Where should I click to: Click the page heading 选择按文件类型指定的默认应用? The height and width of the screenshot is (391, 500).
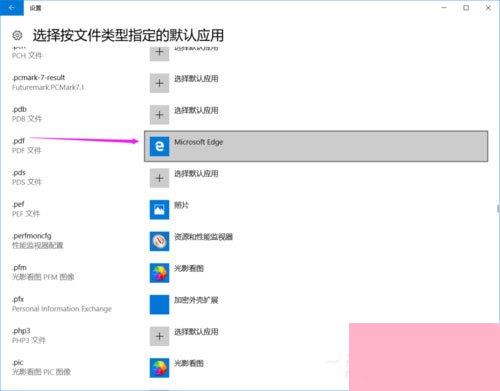[x=128, y=35]
